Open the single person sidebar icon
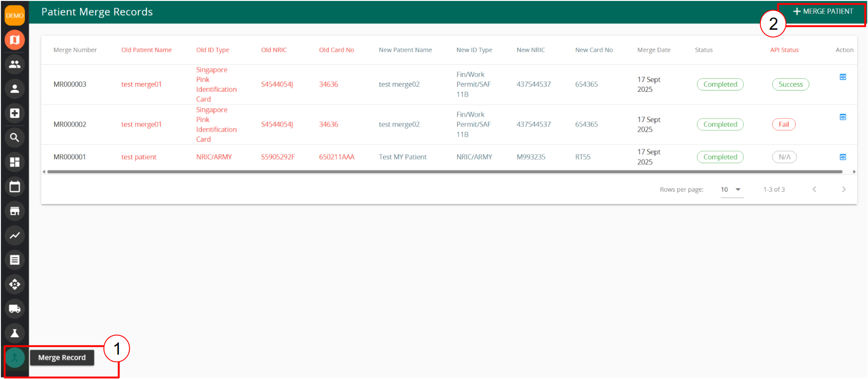 (x=15, y=89)
